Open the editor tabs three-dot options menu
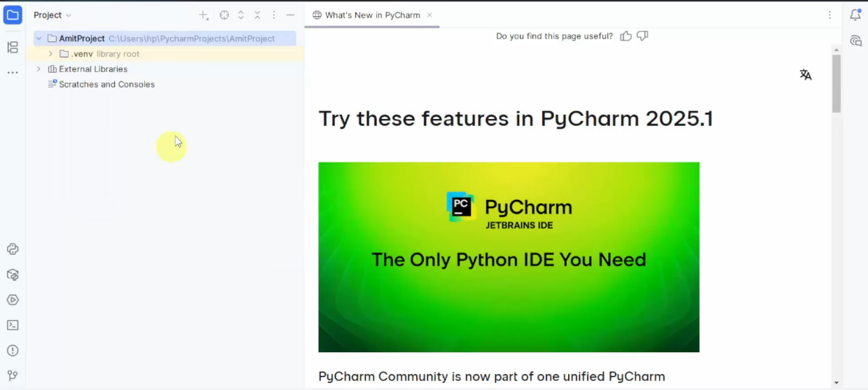 (x=830, y=15)
